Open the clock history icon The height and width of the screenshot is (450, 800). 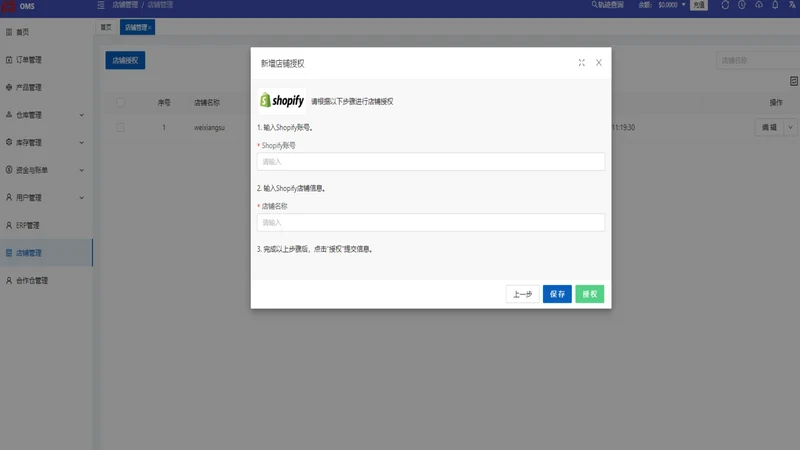click(742, 5)
